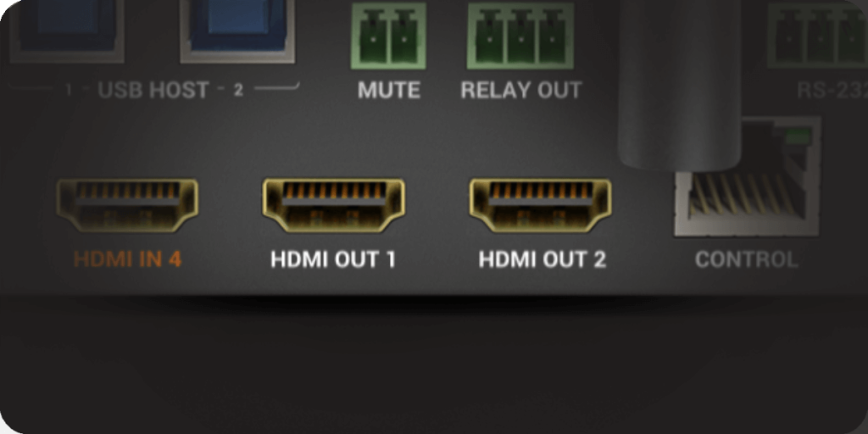Click the number 2 beside USB HOST
868x434 pixels.
[238, 91]
